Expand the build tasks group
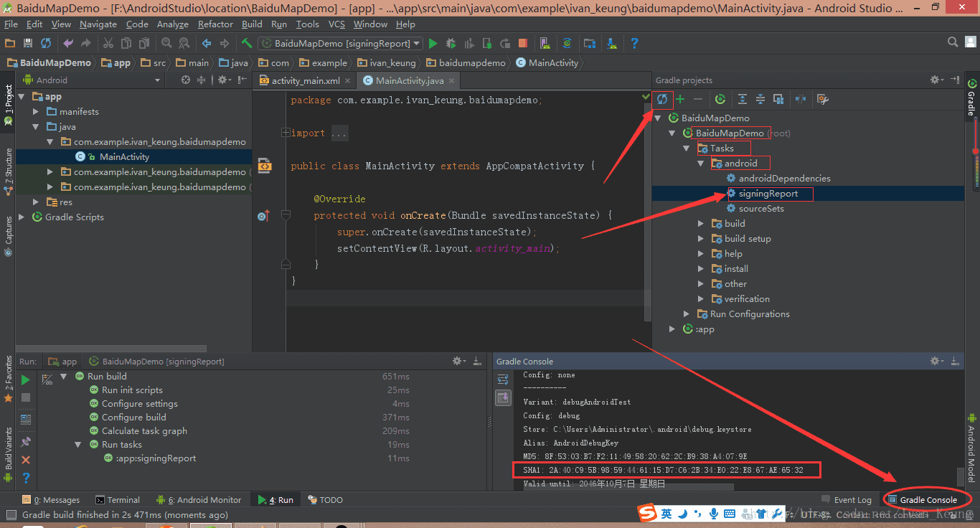Viewport: 980px width, 528px height. (x=701, y=224)
